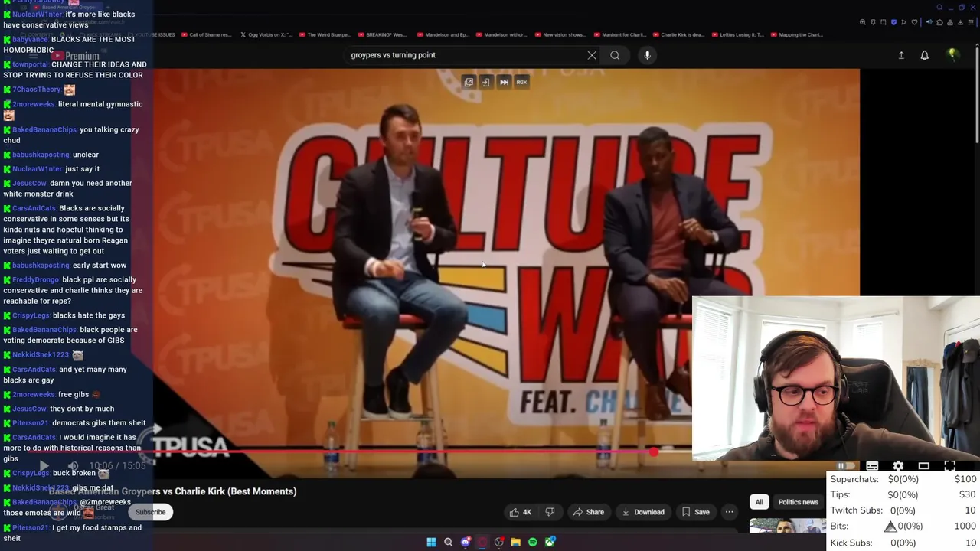Select the All filter chip
Viewport: 980px width, 551px height.
tap(759, 502)
